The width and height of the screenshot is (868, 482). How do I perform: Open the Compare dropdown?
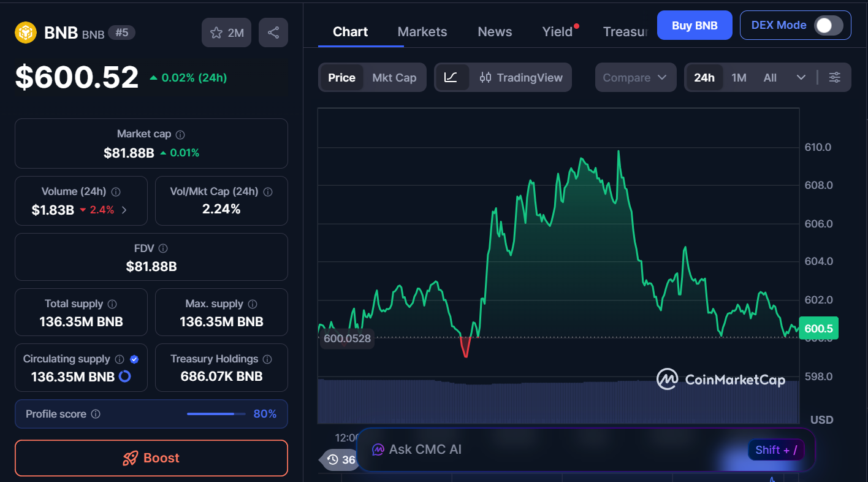tap(635, 77)
